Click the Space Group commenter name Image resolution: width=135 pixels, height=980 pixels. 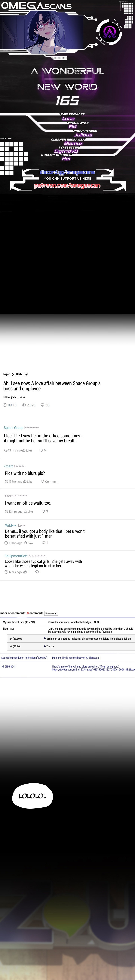[x=14, y=428]
